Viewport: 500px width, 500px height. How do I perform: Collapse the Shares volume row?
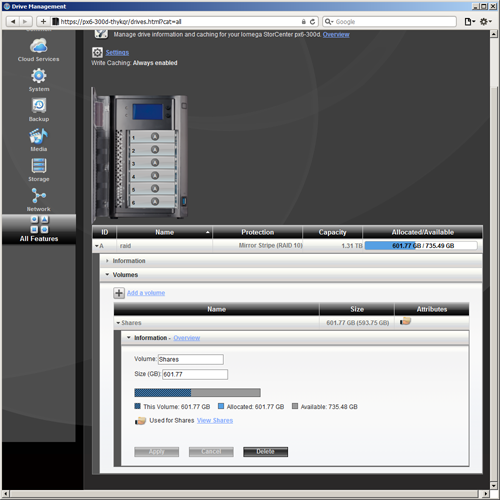pyautogui.click(x=118, y=323)
